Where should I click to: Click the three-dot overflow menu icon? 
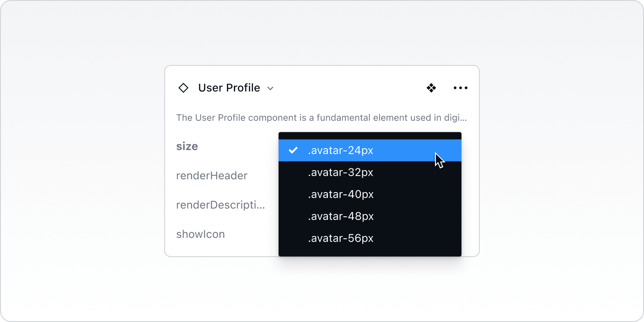(460, 87)
